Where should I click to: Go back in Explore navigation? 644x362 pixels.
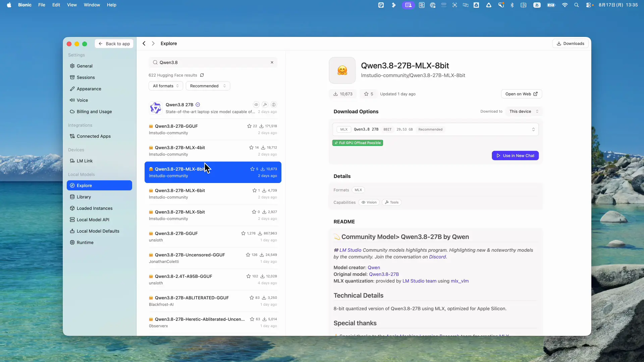coord(144,44)
